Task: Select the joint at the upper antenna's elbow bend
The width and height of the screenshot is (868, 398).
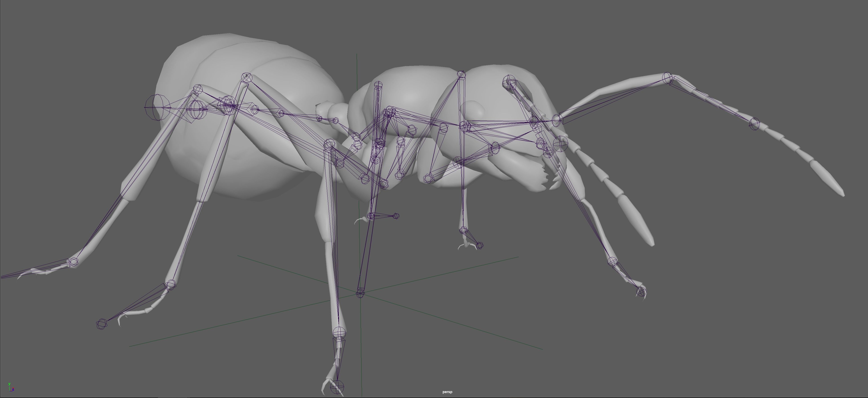Action: click(x=667, y=78)
